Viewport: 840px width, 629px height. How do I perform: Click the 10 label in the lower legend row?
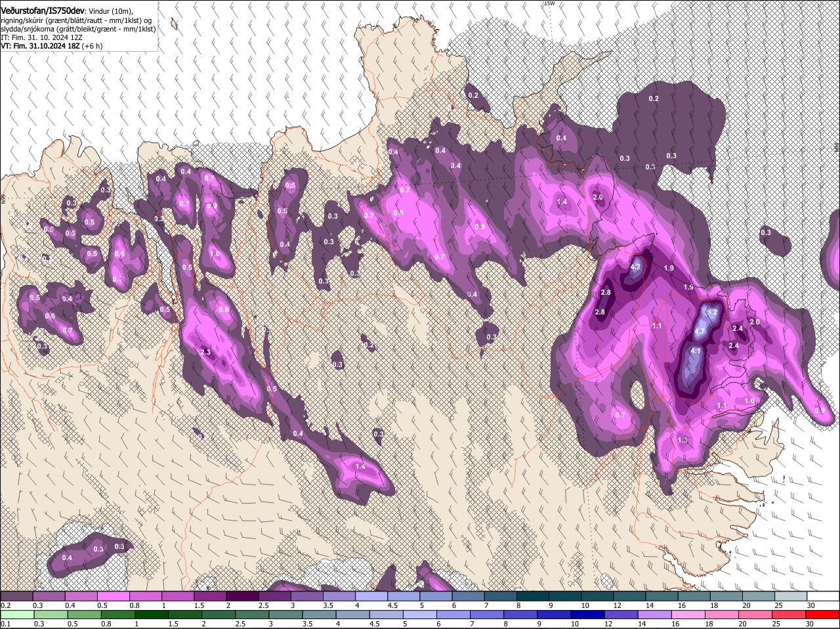[575, 624]
